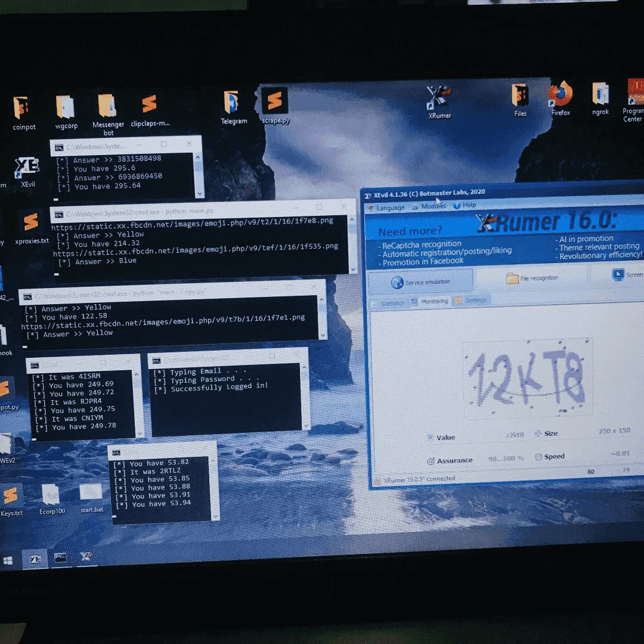Switch to XRumer in the taskbar
The width and height of the screenshot is (644, 644).
85,557
